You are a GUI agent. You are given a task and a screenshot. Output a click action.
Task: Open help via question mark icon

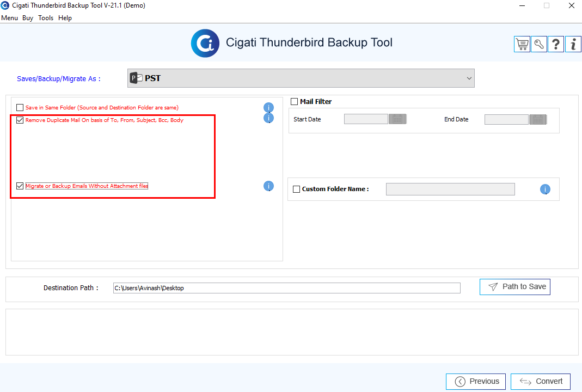click(556, 44)
